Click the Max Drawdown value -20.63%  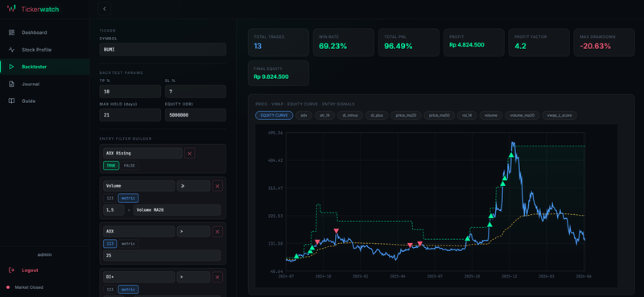pos(595,46)
